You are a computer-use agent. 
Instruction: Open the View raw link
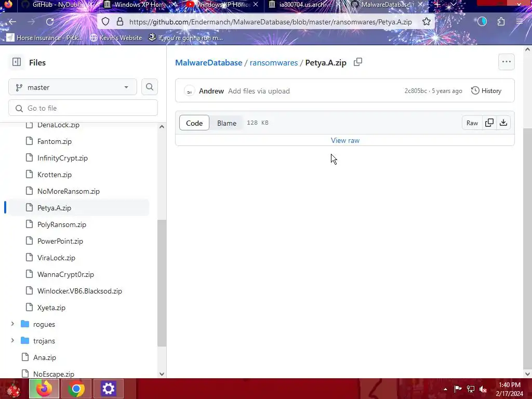pos(345,140)
